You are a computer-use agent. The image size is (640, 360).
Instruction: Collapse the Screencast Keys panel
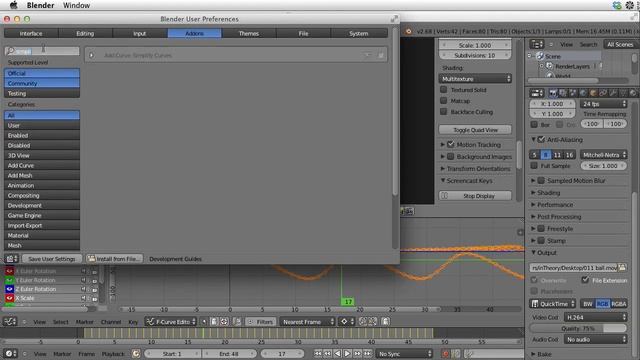pos(442,180)
